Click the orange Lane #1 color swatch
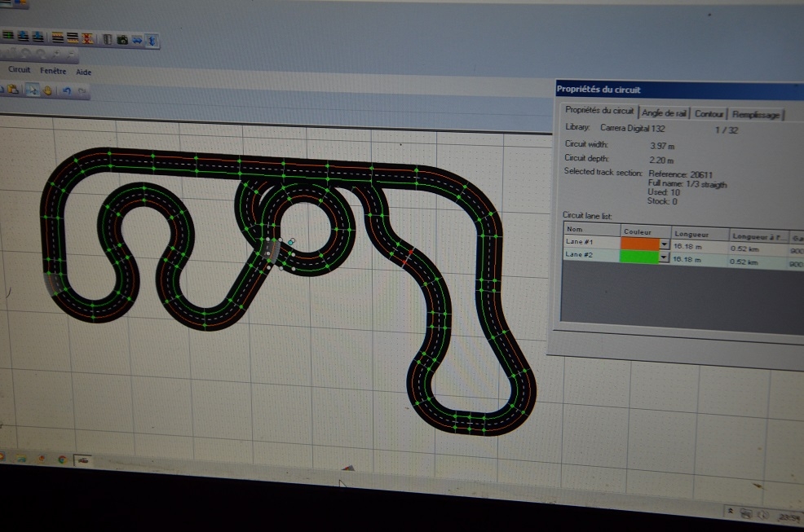This screenshot has height=532, width=804. 638,244
